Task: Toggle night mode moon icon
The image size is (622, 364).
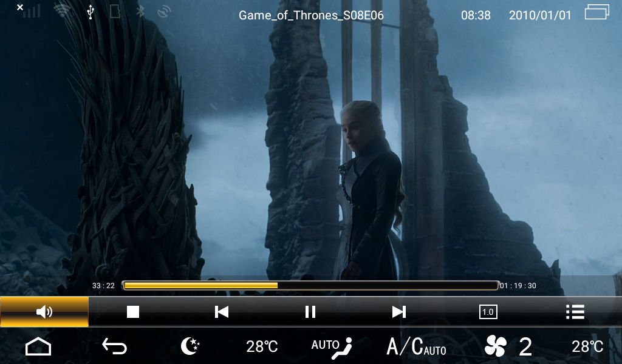Action: point(190,346)
